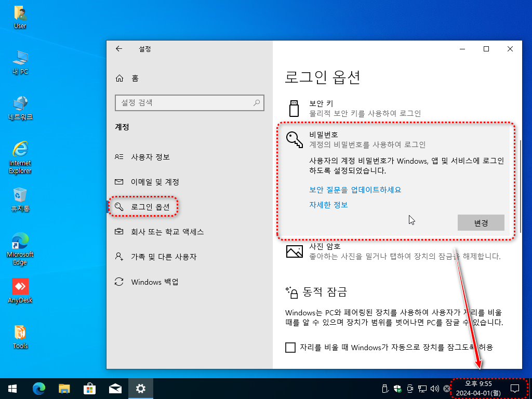Select the briefcase icon for 회사 또는 학교 액세스
This screenshot has width=532, height=399.
tap(121, 232)
